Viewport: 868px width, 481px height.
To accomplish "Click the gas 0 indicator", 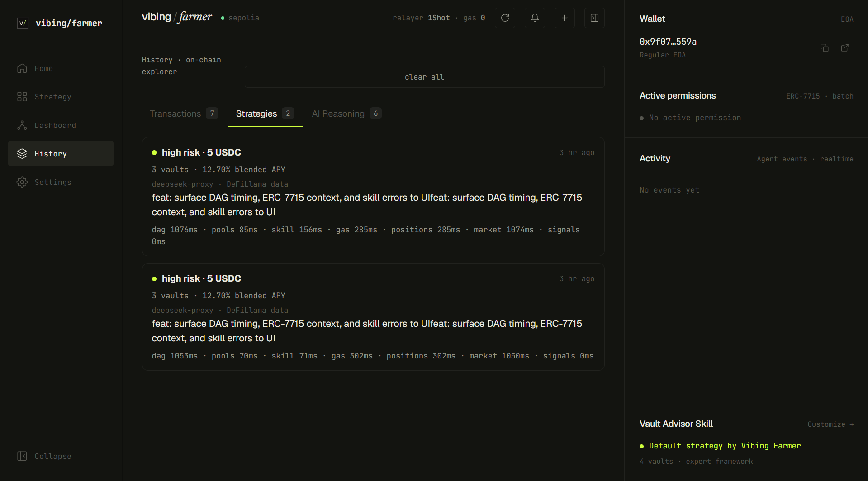I will 474,18.
